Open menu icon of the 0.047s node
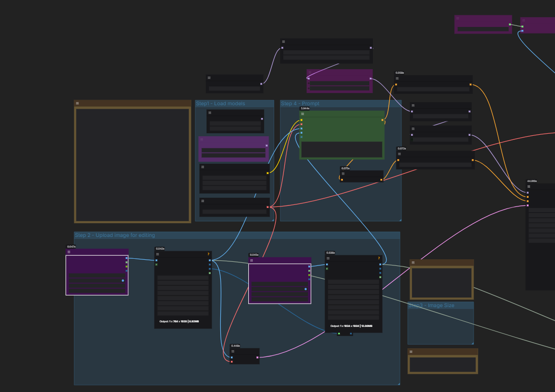Screen dimensions: 555x392 pos(69,252)
